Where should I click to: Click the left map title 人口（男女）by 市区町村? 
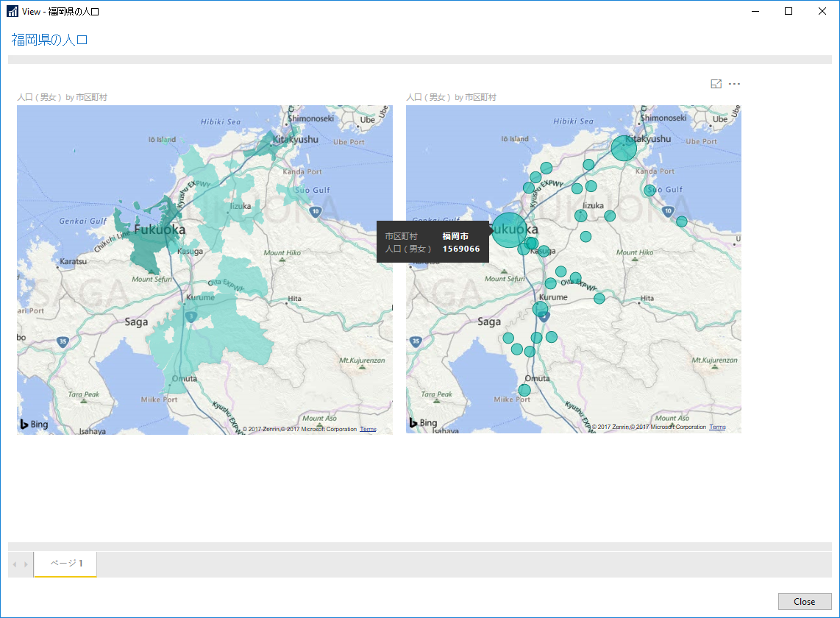(x=63, y=97)
